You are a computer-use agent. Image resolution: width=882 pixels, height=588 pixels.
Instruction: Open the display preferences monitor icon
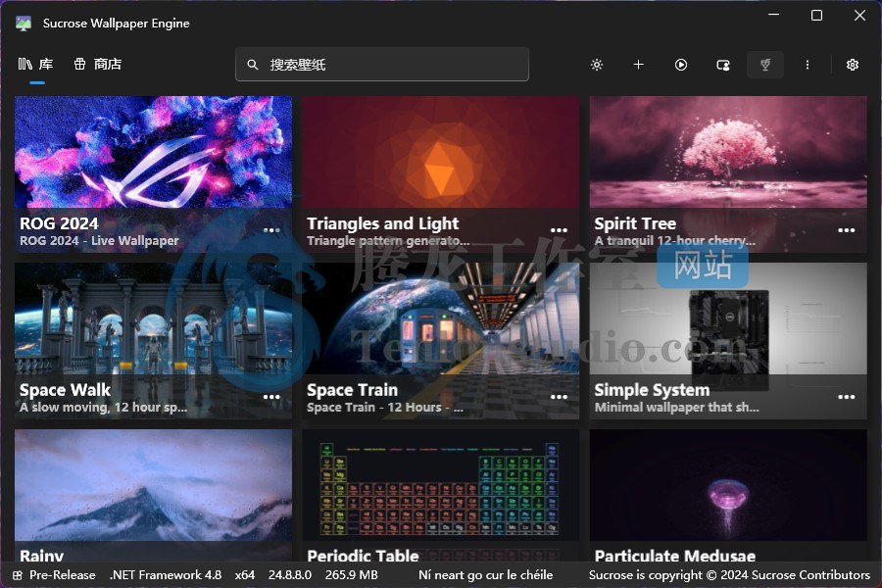coord(723,65)
